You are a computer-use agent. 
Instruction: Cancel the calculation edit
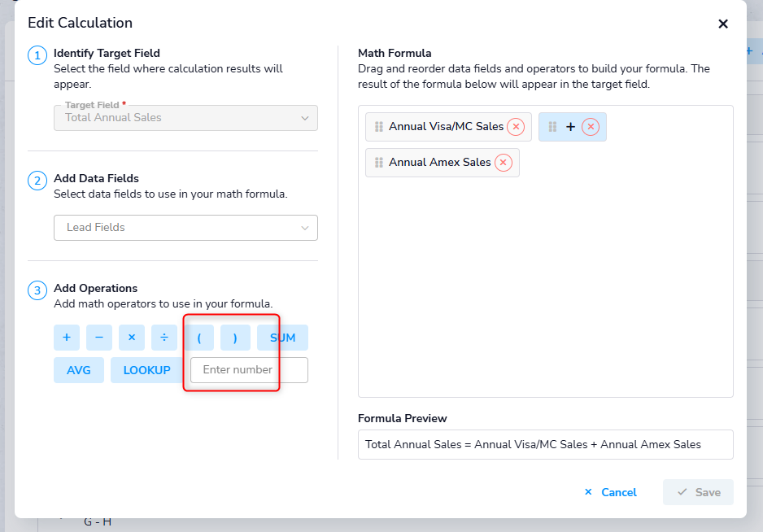611,492
